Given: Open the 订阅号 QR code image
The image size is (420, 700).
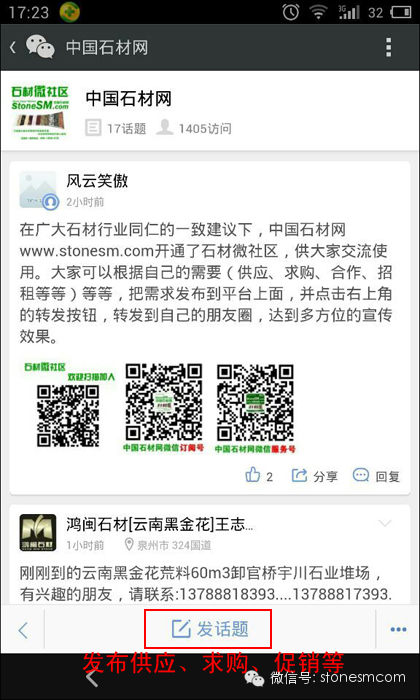Looking at the screenshot, I should pos(163,403).
